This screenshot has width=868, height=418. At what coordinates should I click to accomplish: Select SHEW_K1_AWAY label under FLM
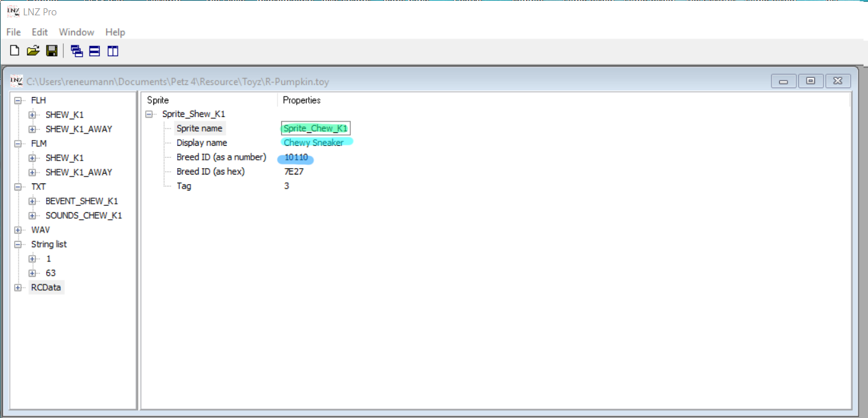pos(79,173)
